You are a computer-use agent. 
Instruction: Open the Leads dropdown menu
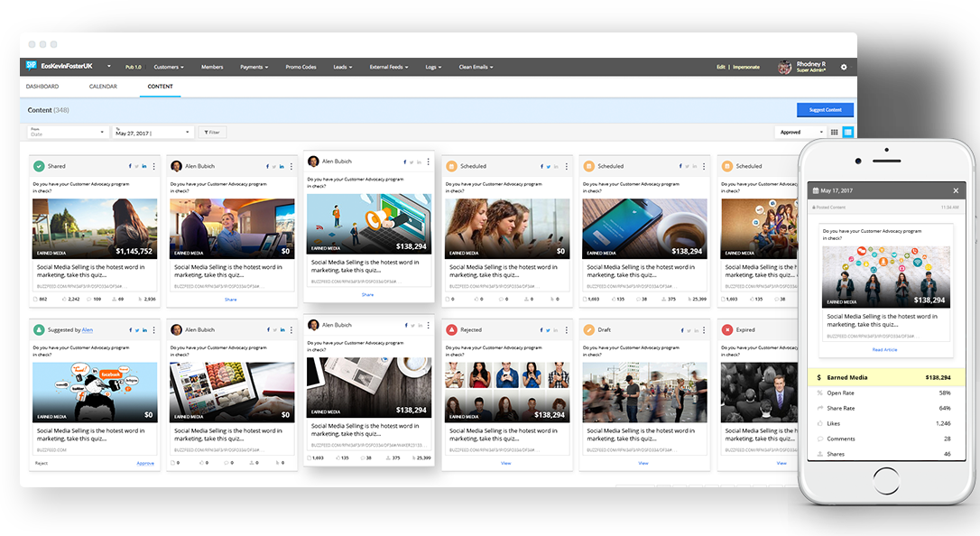tap(343, 67)
